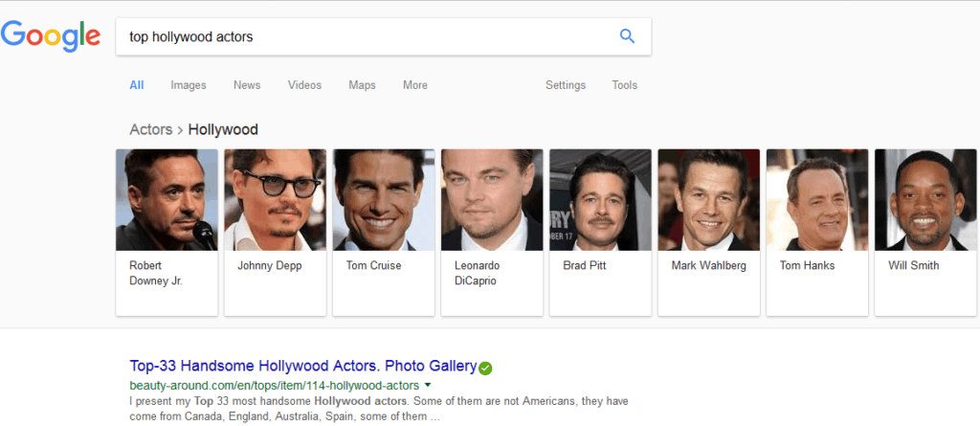The height and width of the screenshot is (426, 980).
Task: Click the 'Johnny Depp' name label
Action: tap(269, 266)
